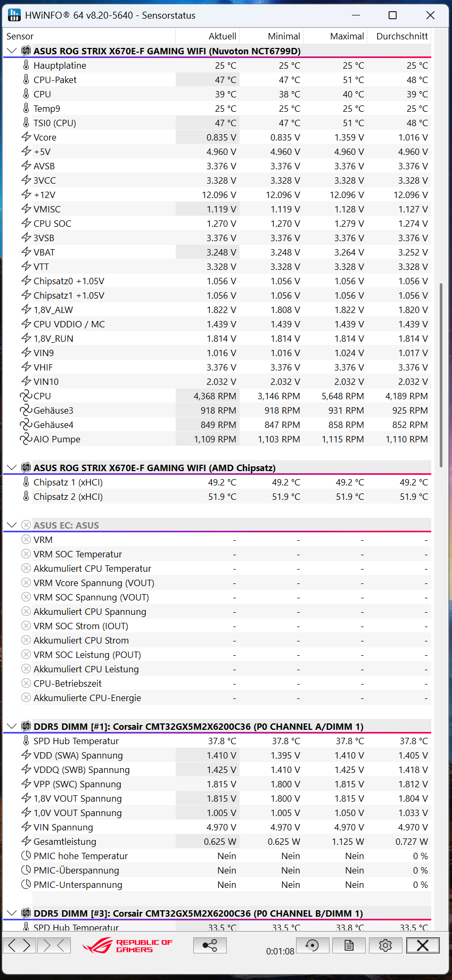Select VRM Vcore Spannung (VOUT) row
The image size is (452, 980).
[x=217, y=583]
